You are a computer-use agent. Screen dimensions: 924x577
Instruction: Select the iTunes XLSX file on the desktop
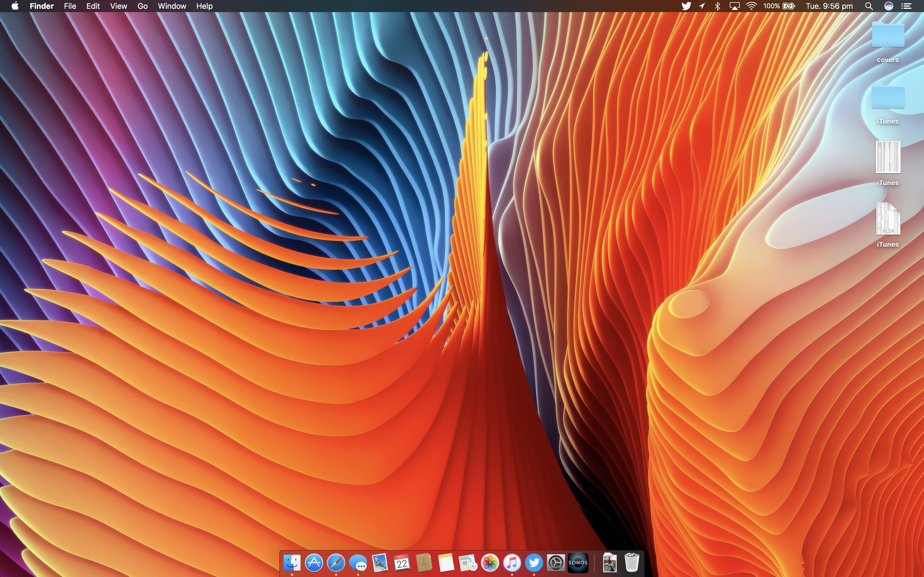[888, 220]
